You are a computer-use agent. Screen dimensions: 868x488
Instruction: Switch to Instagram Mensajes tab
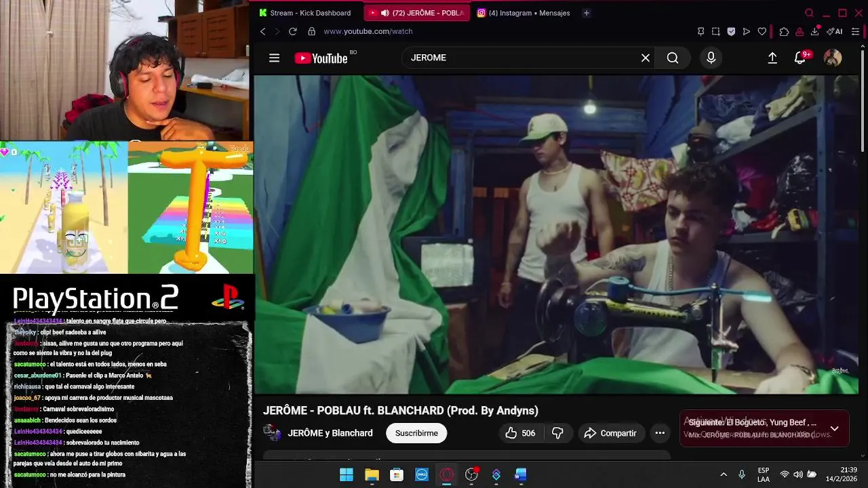coord(524,13)
